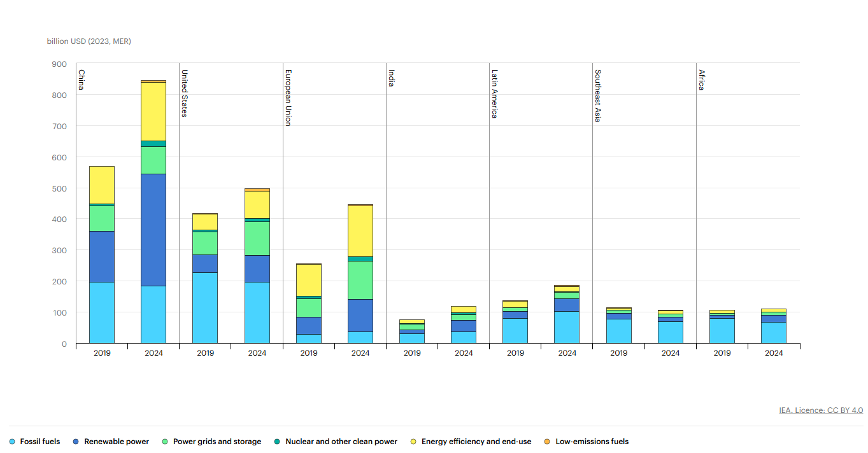Image resolution: width=868 pixels, height=453 pixels.
Task: Select United States 2019 renewable power segment
Action: pyautogui.click(x=205, y=264)
